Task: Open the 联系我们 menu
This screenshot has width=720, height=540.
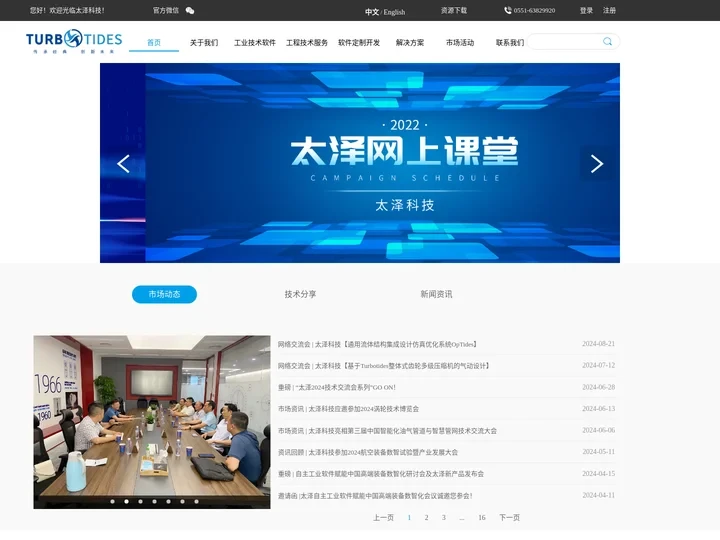Action: point(510,43)
